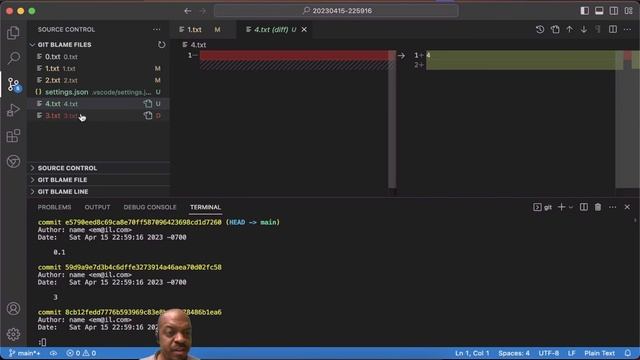640x360 pixels.
Task: Switch to the Problems panel tab
Action: (x=54, y=207)
